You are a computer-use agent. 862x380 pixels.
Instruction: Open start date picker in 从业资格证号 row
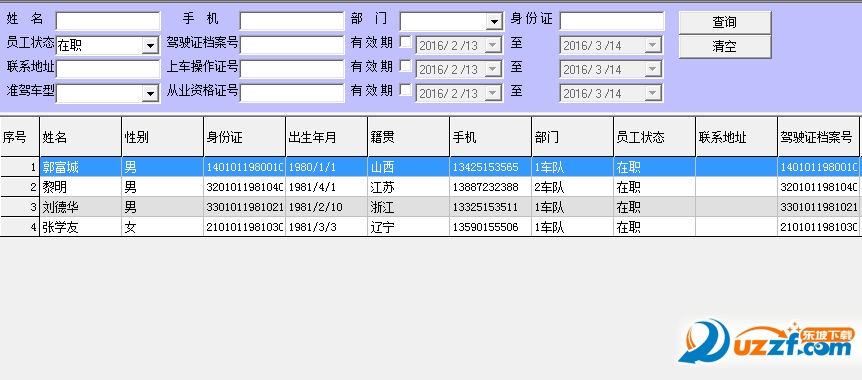click(x=493, y=93)
